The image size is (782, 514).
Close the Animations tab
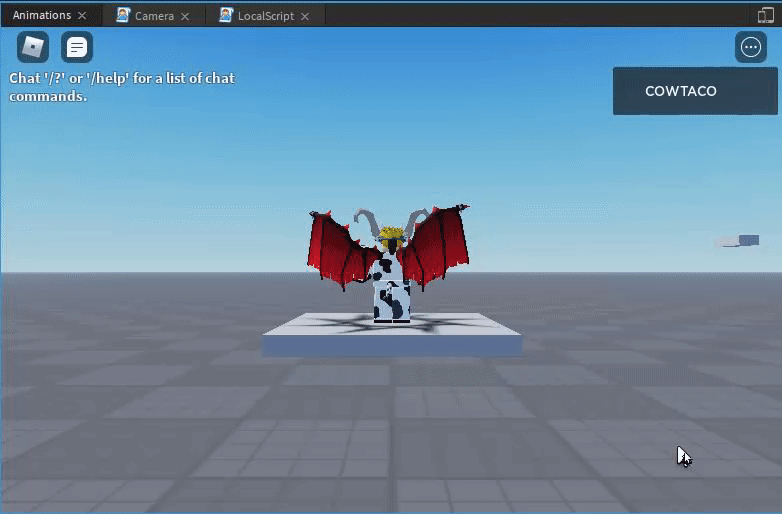click(x=82, y=16)
